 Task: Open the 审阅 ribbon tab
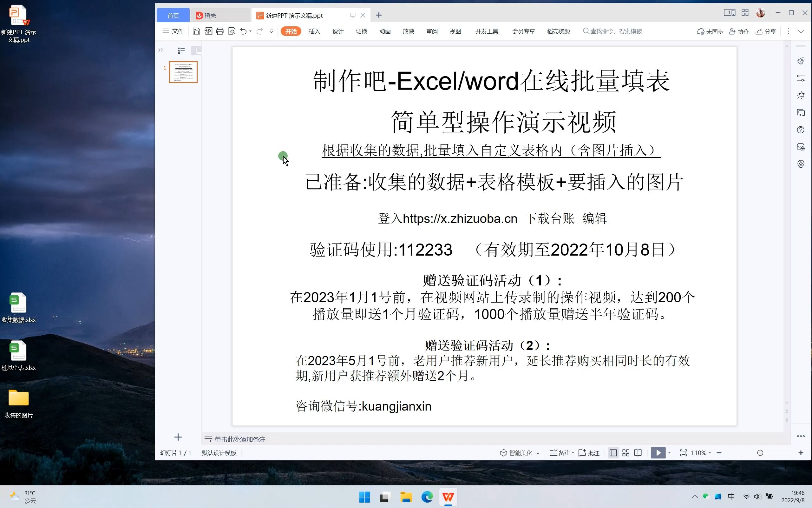click(432, 31)
